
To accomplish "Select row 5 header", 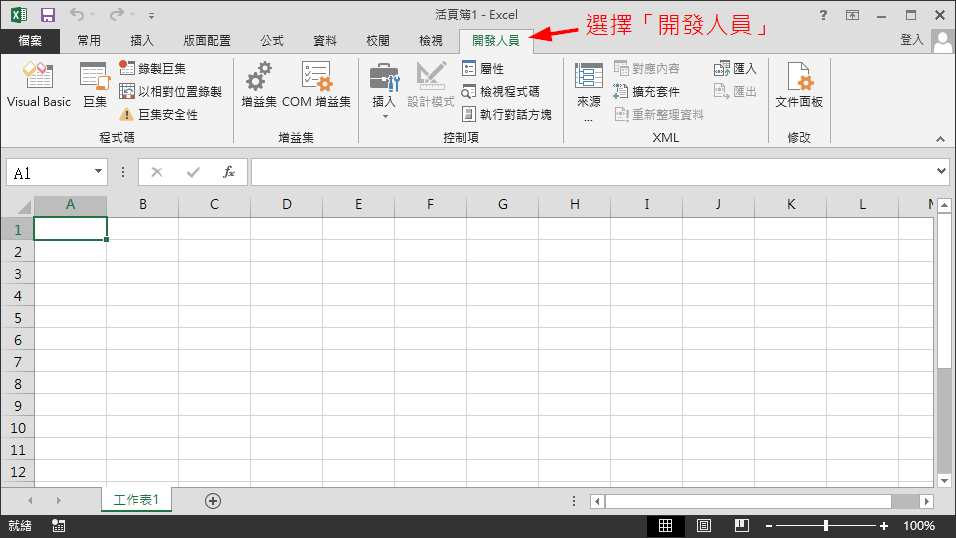I will (18, 318).
